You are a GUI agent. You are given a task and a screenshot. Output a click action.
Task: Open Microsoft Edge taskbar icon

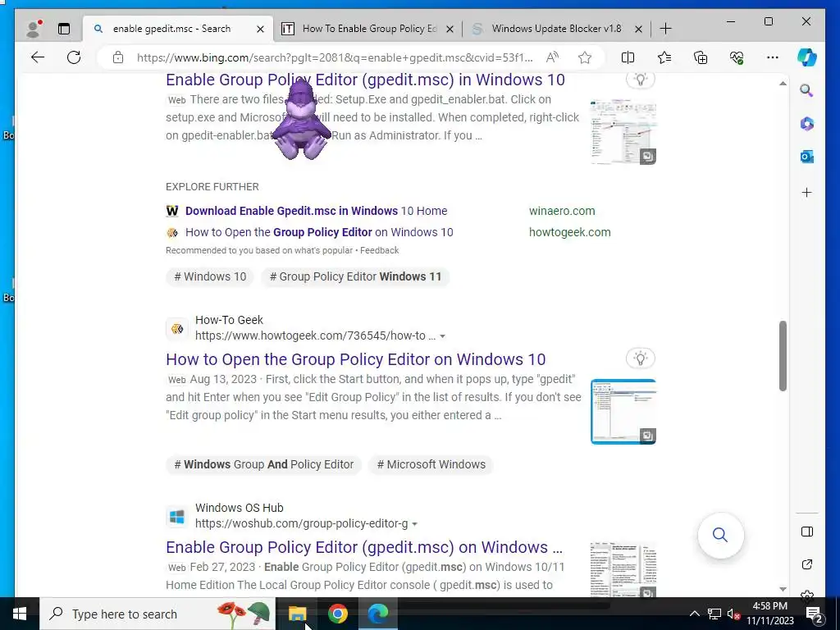click(x=378, y=614)
